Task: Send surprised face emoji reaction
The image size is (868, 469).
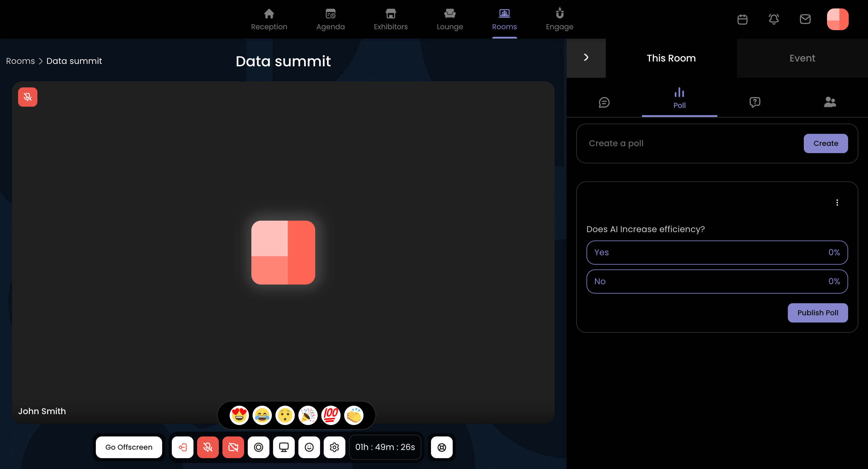Action: pyautogui.click(x=285, y=415)
